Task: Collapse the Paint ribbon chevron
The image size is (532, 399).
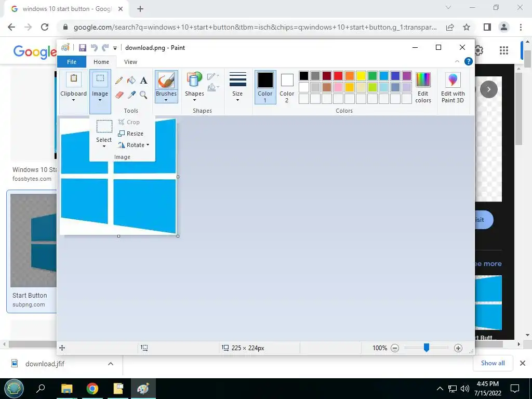Action: click(457, 61)
